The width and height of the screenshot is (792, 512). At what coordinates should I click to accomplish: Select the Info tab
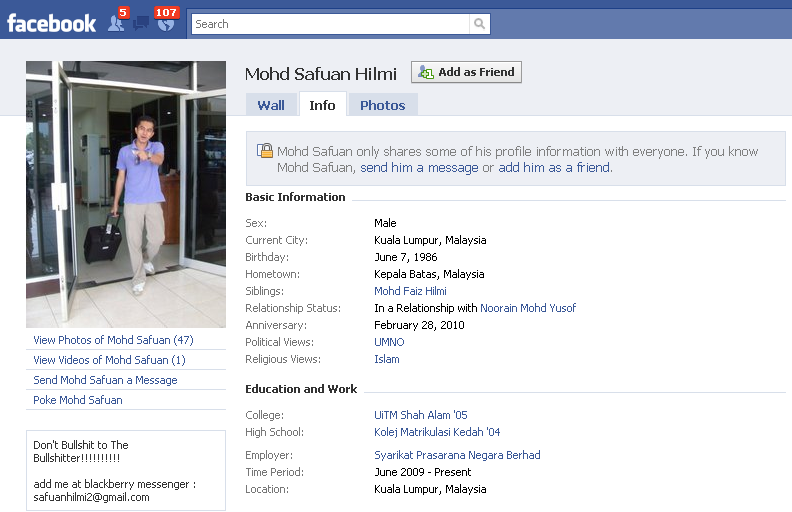(x=322, y=105)
